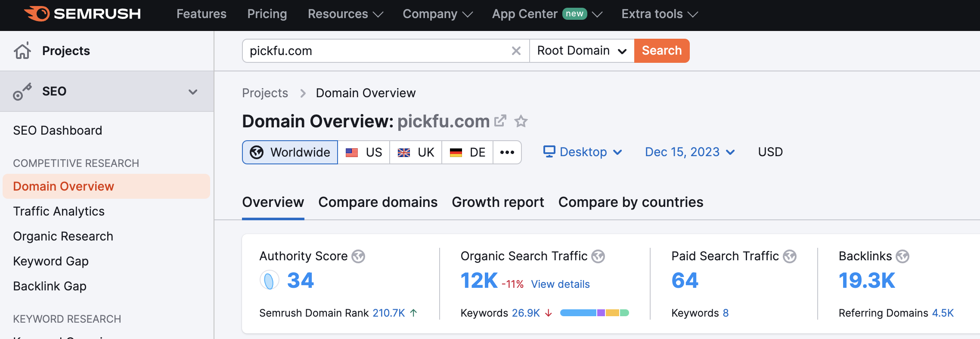Click blue segment of keywords distribution bar
980x339 pixels.
point(578,313)
